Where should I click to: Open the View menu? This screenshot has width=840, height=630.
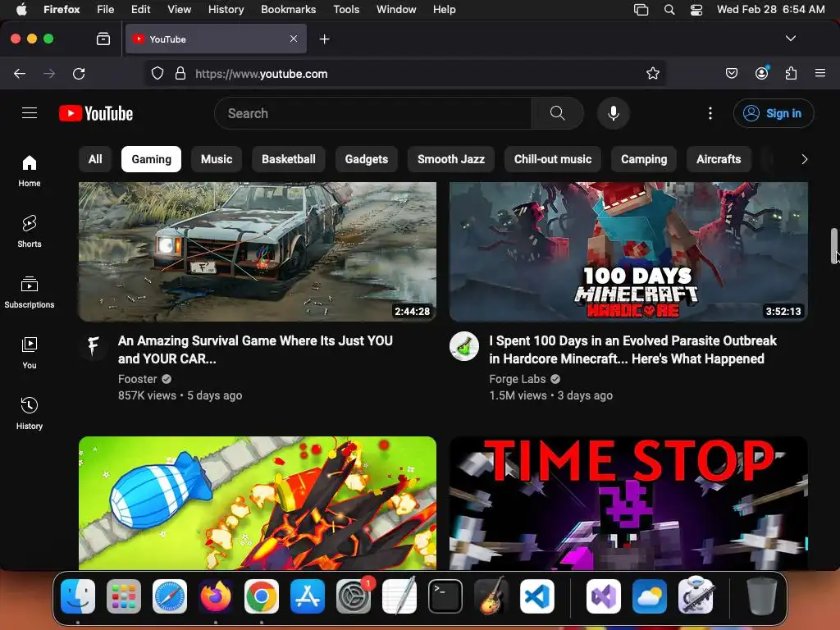tap(179, 9)
